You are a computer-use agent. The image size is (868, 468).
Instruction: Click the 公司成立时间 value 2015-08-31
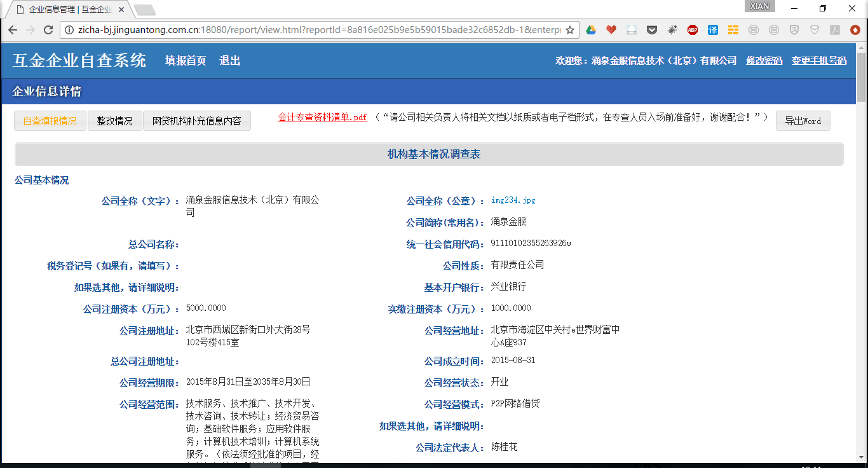(513, 361)
